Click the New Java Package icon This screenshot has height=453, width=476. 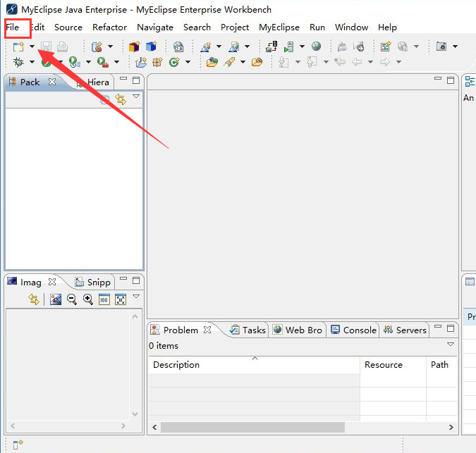point(157,62)
